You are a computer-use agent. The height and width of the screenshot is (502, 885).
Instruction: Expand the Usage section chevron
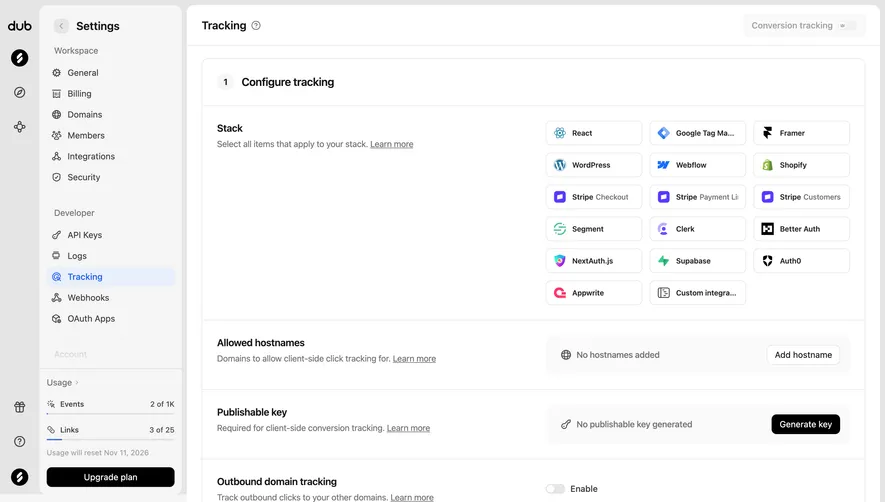[x=77, y=383]
